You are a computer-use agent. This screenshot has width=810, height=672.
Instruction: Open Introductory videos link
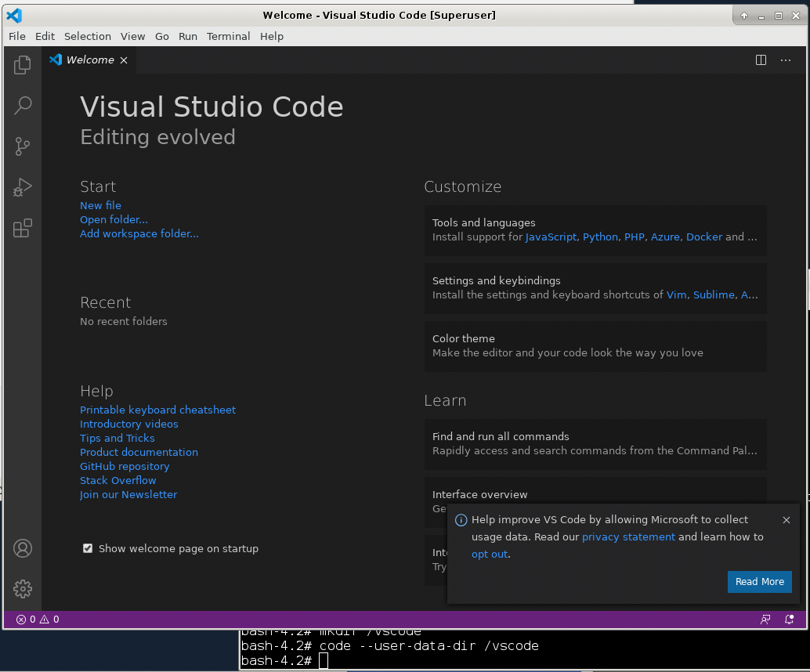(128, 424)
